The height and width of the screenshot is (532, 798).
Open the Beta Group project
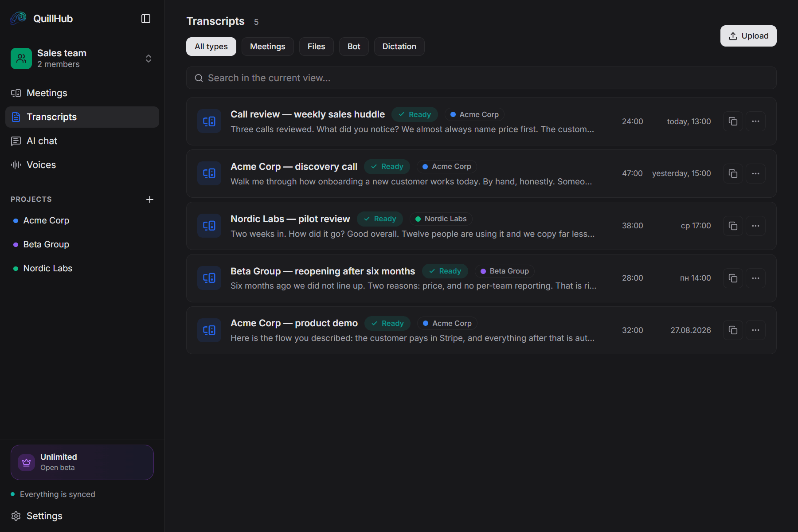click(82, 245)
